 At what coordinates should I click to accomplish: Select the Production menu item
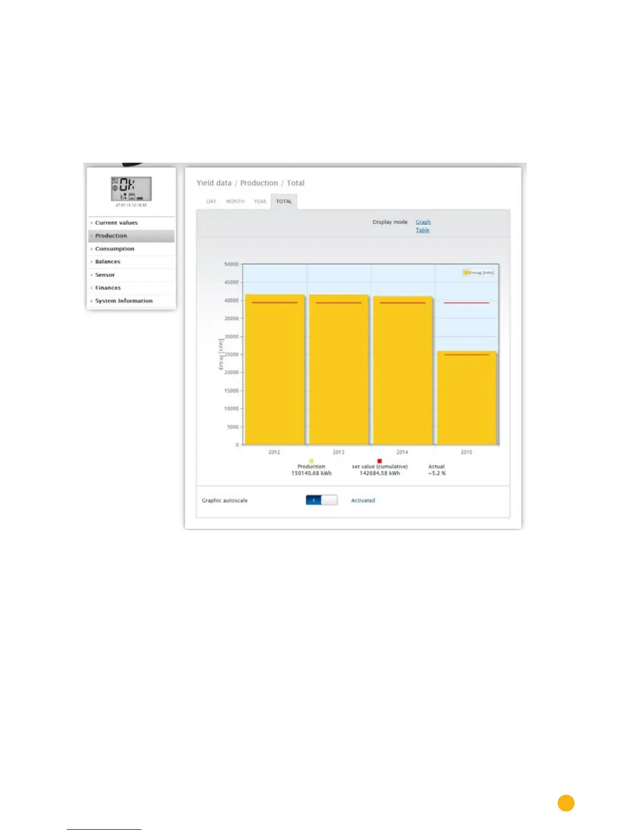click(x=131, y=236)
